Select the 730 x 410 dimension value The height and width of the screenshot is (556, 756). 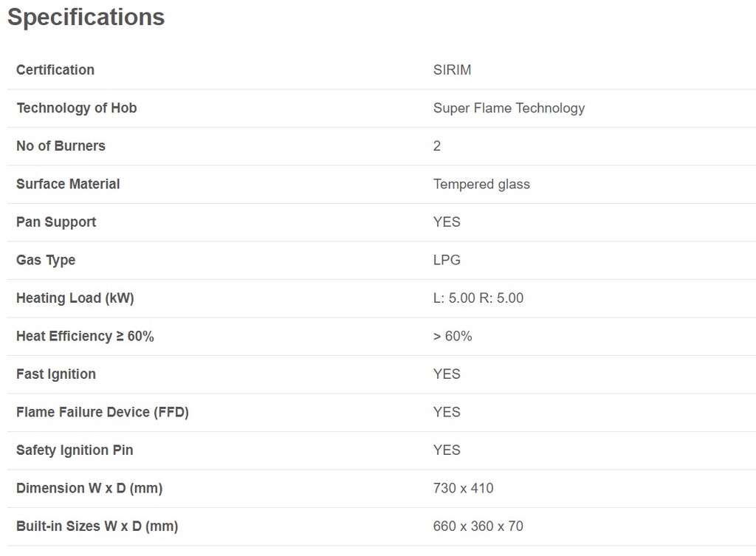(x=463, y=488)
